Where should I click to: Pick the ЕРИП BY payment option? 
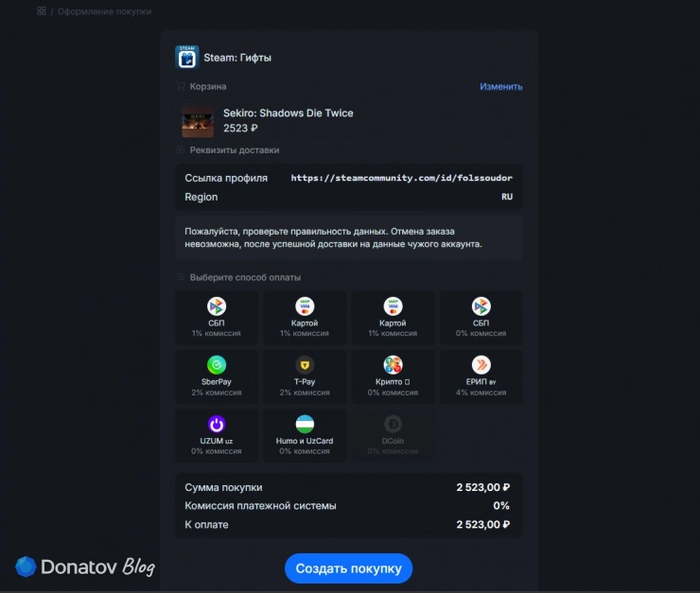pos(481,376)
